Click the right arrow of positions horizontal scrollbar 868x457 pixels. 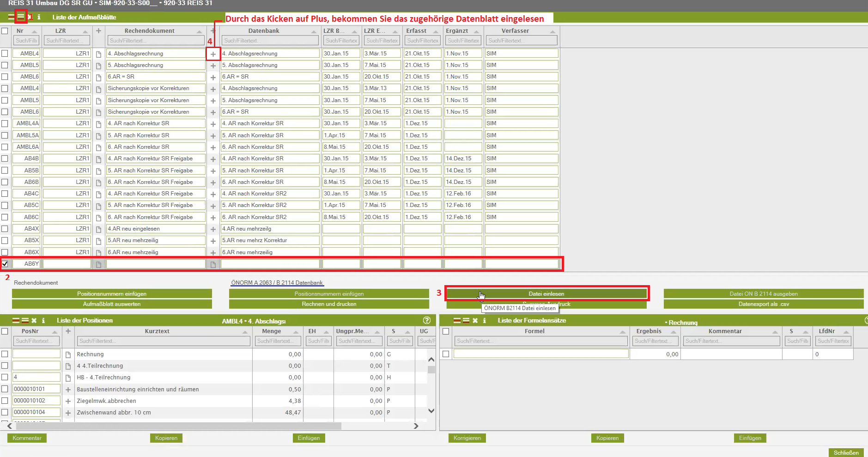pyautogui.click(x=416, y=426)
